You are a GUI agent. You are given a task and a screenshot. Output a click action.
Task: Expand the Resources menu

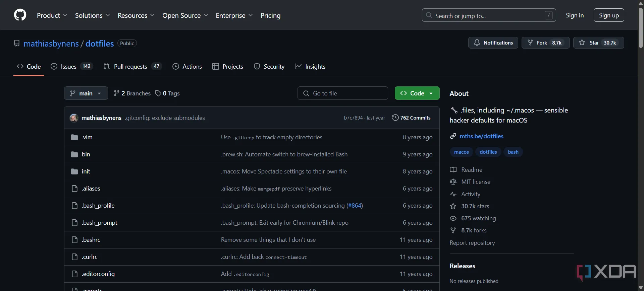click(136, 15)
